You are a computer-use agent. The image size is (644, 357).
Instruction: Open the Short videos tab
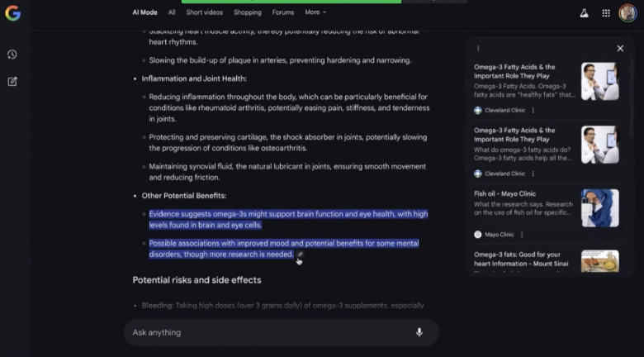(x=205, y=12)
